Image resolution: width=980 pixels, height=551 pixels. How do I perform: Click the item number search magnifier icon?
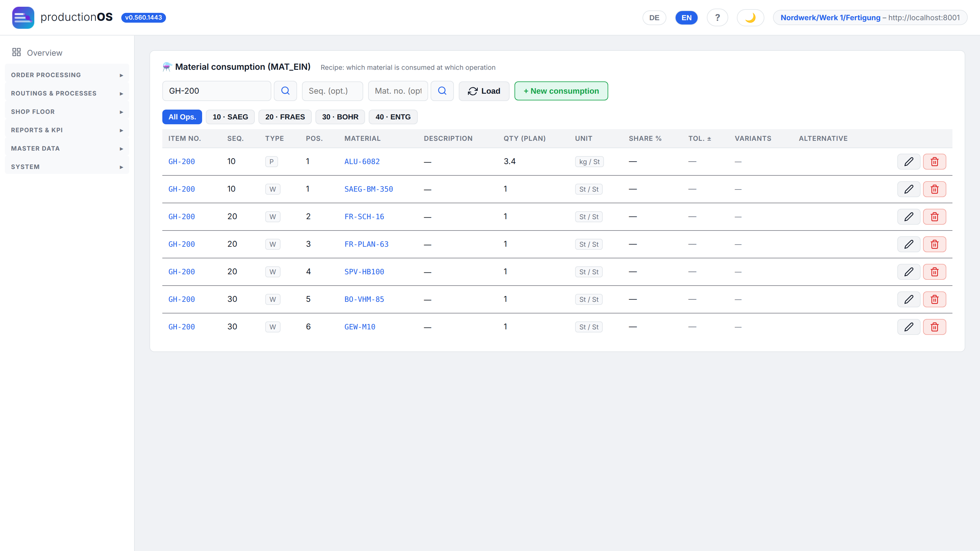click(x=285, y=91)
